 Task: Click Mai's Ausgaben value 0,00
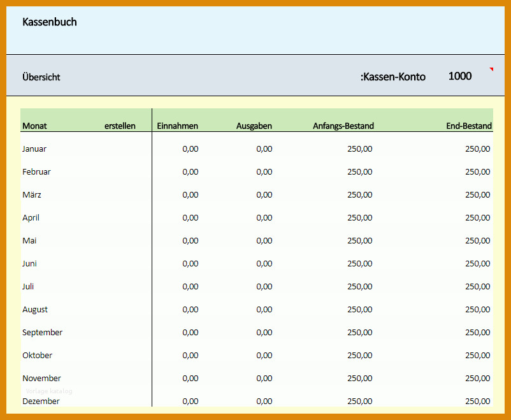tap(264, 241)
